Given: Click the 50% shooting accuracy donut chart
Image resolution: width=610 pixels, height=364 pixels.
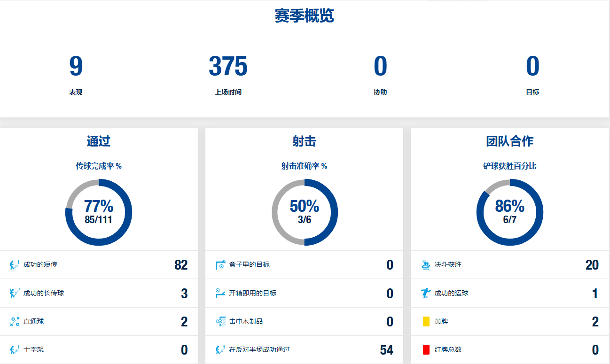Looking at the screenshot, I should point(305,212).
